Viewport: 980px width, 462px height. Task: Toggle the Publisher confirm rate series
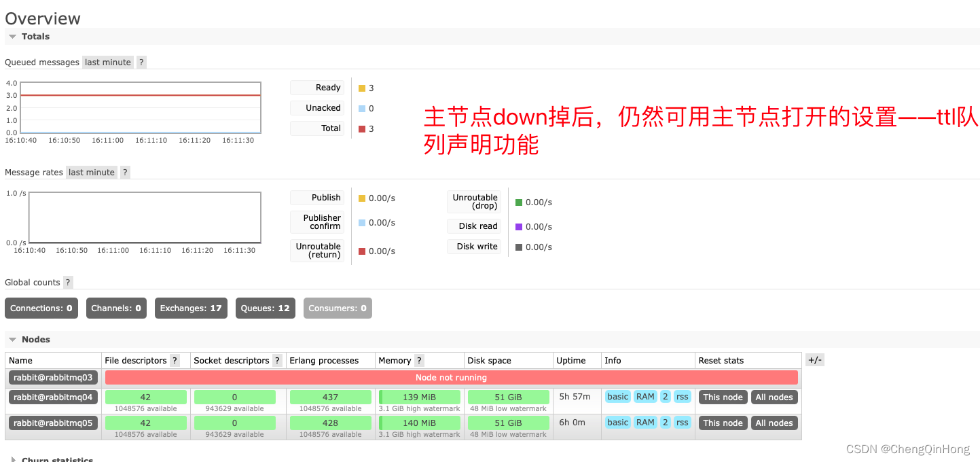[317, 222]
